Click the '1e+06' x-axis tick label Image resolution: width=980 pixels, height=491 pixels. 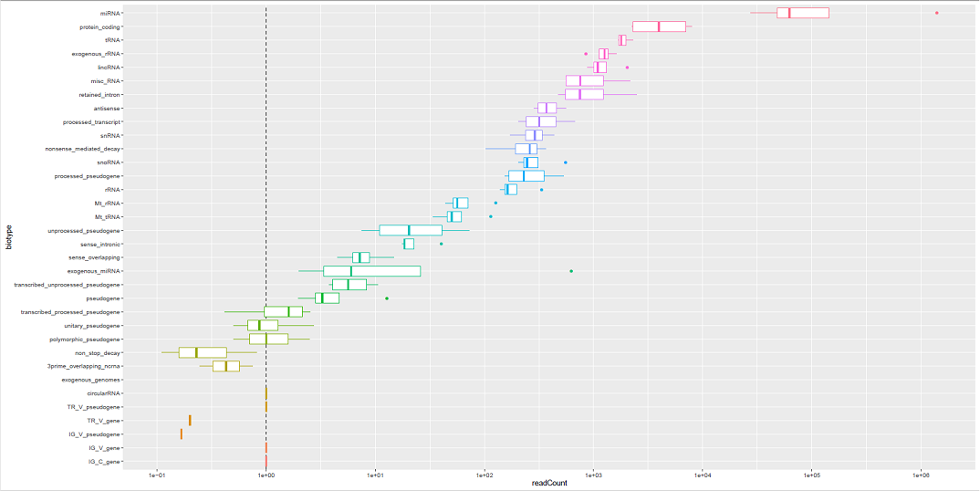[x=920, y=475]
